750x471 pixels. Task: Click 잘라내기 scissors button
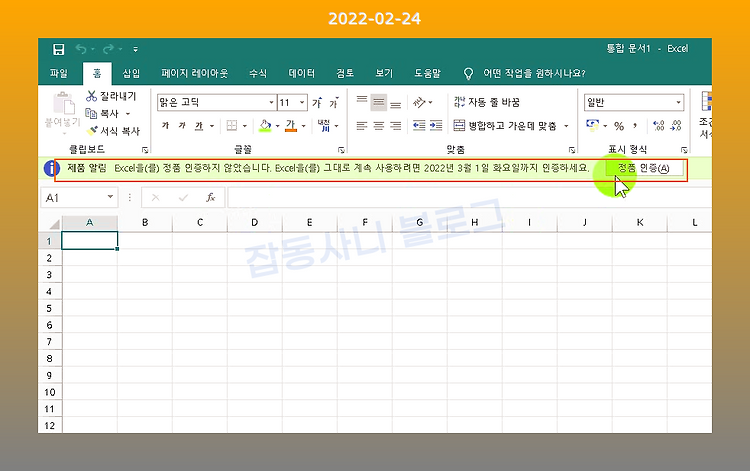click(111, 96)
